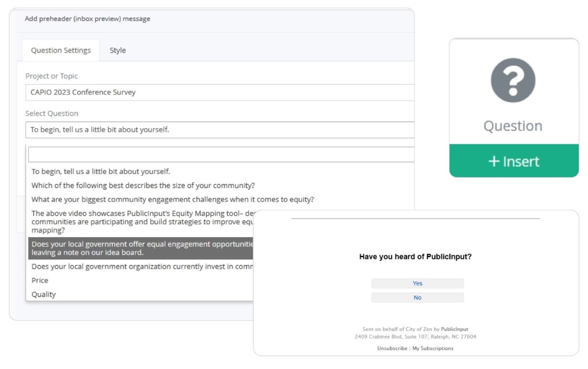Click the PublicInput link in footer
The height and width of the screenshot is (369, 588).
click(454, 329)
